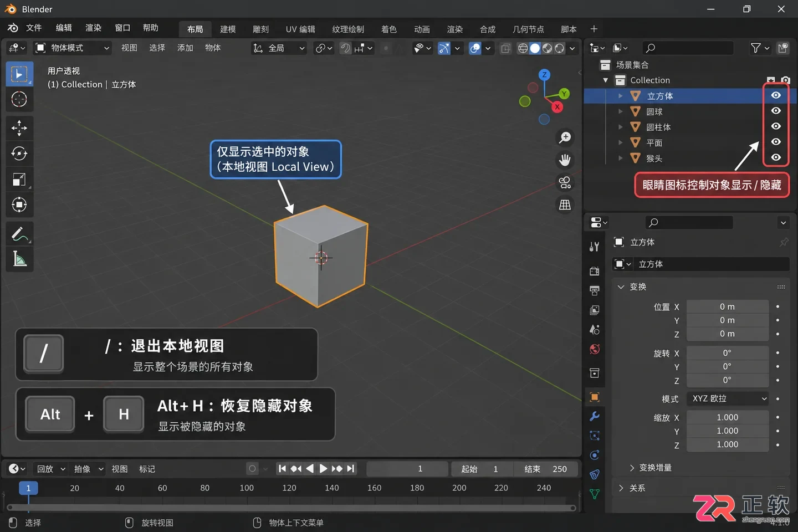Screen dimensions: 798x532
Task: Open the 编辑 menu
Action: coord(64,28)
